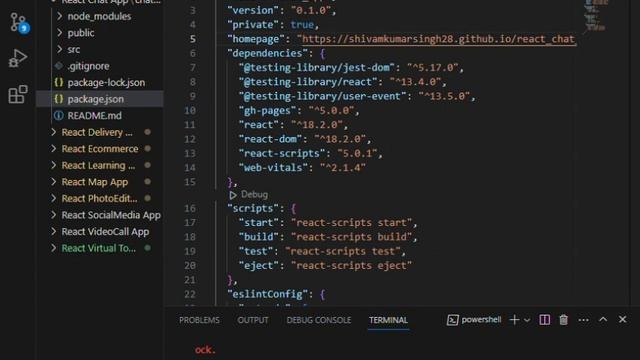Open the package.json file
This screenshot has width=640, height=360.
96,99
